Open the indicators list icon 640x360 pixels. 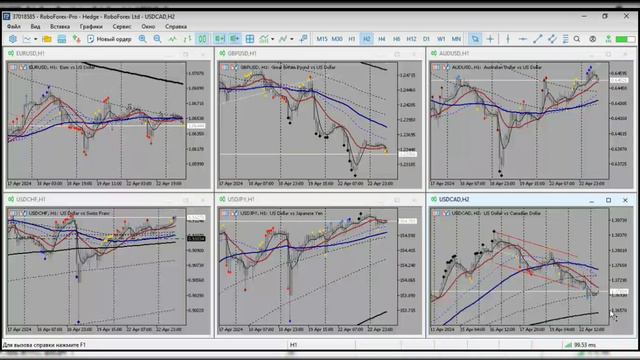pos(264,39)
